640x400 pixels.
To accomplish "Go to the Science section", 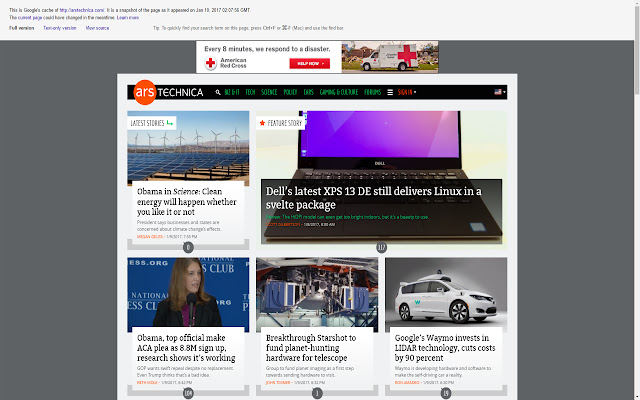I will pyautogui.click(x=269, y=92).
